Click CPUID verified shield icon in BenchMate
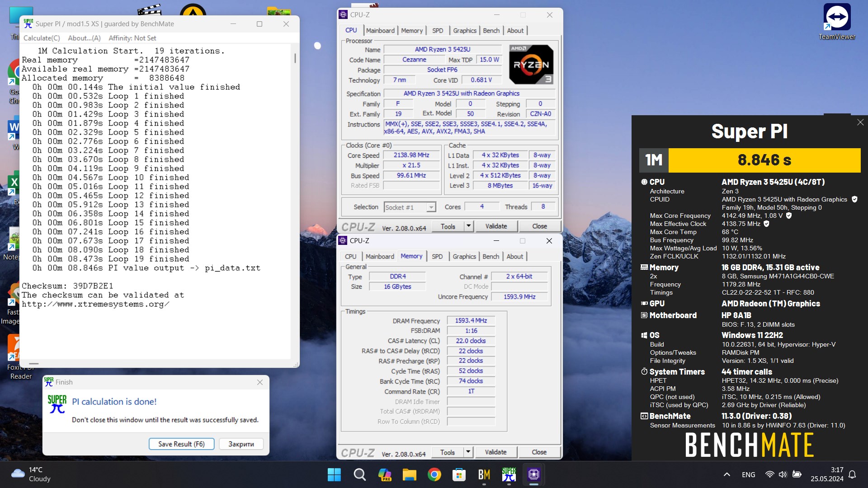Viewport: 868px width, 488px height. point(854,199)
